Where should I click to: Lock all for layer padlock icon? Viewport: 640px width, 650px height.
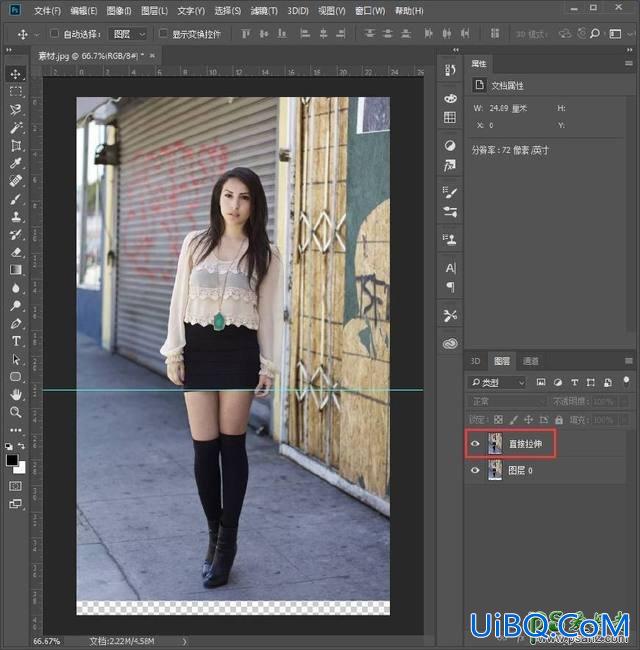point(559,420)
